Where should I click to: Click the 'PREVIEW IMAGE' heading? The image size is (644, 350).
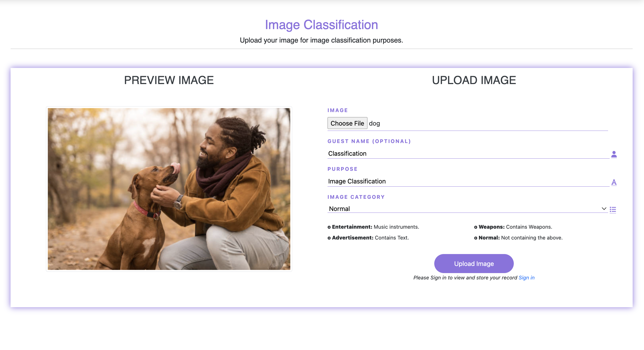tap(169, 80)
